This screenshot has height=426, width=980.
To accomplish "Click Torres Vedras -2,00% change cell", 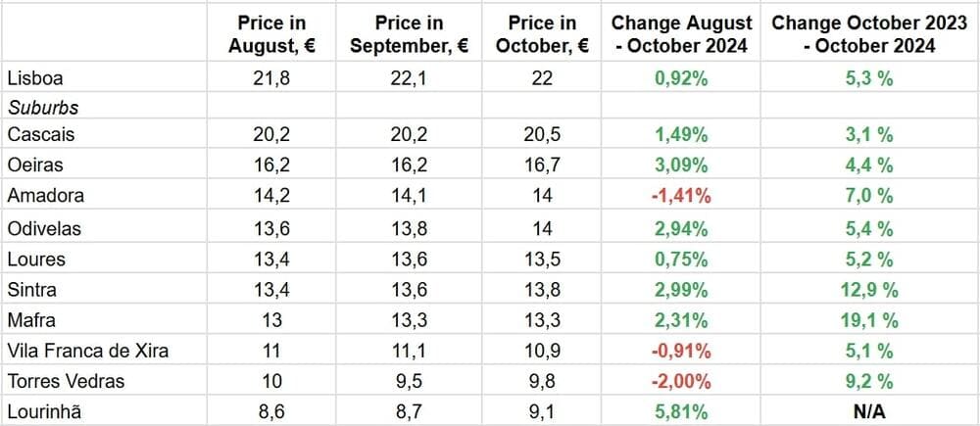I will 681,382.
